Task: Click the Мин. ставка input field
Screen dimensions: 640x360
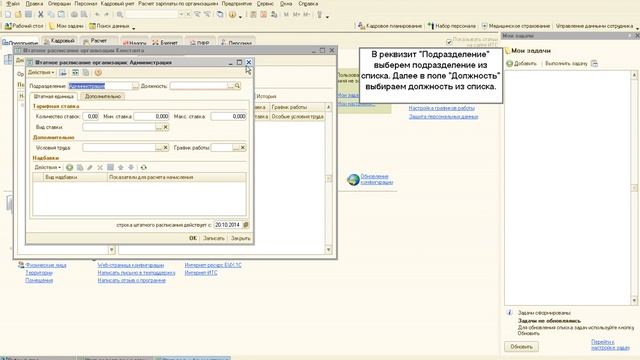Action: (x=151, y=116)
